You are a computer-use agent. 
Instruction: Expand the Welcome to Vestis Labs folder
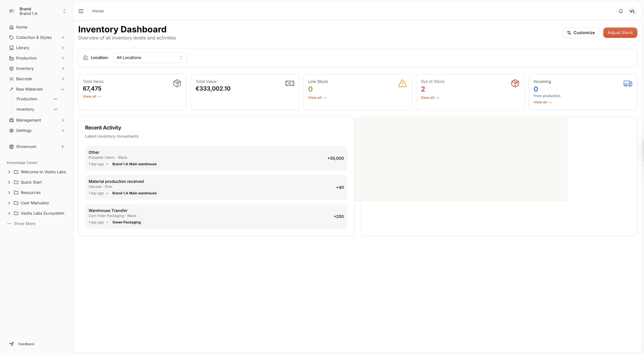coord(9,172)
